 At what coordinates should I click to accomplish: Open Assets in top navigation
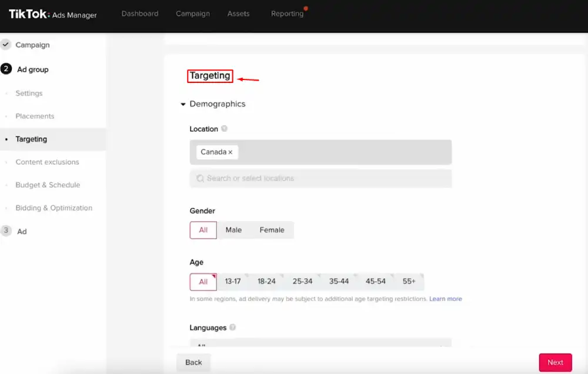coord(238,14)
